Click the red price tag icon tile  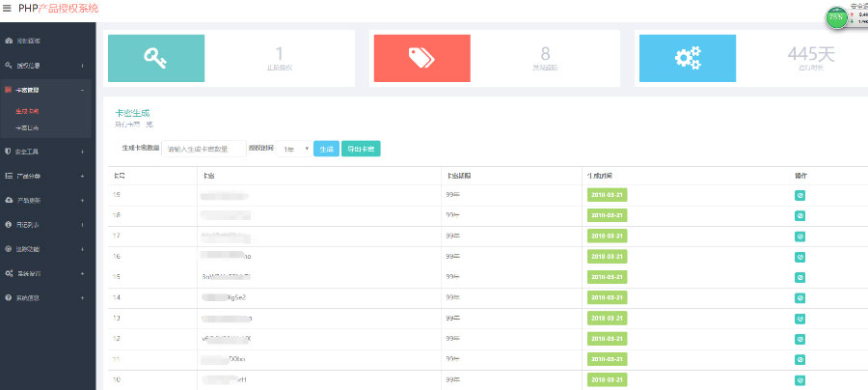click(421, 58)
